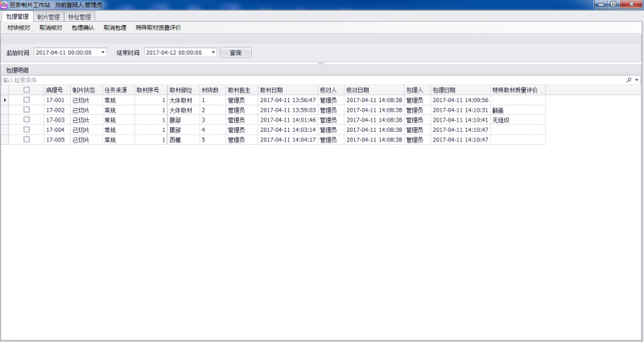This screenshot has width=644, height=342.
Task: Click 取消核对 in the toolbar
Action: pos(51,27)
